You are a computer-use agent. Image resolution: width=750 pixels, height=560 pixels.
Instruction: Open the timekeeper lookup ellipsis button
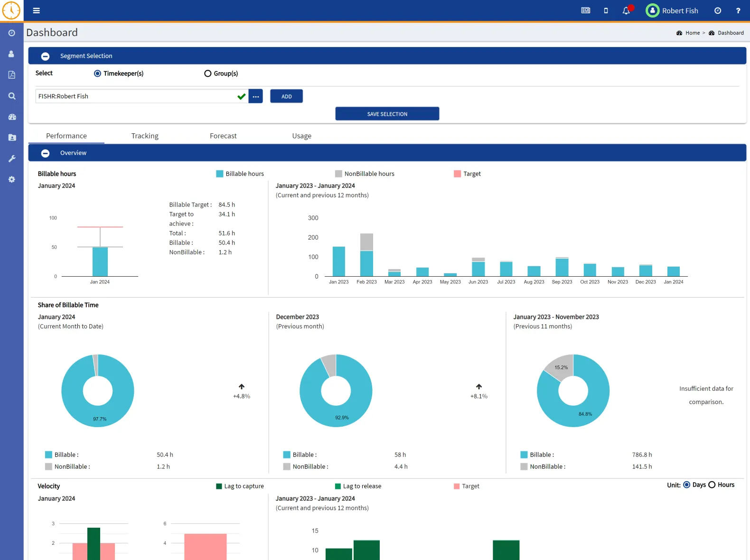point(256,96)
